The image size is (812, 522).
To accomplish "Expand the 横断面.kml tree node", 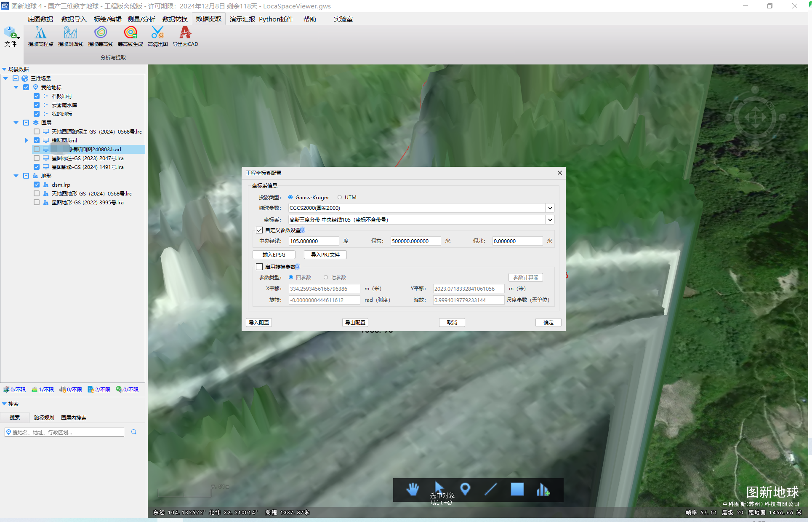I will point(26,140).
